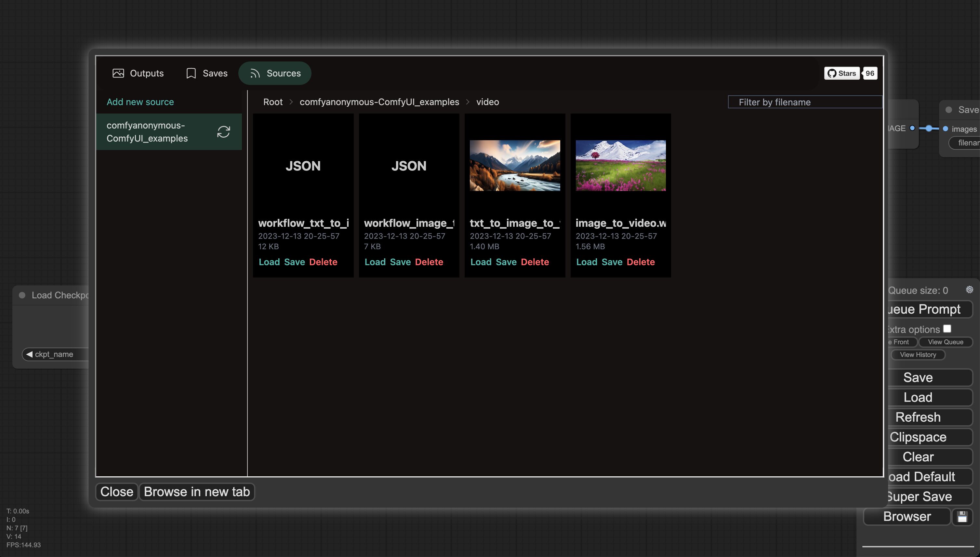Click the floppy disk icon beside Browser

[962, 517]
